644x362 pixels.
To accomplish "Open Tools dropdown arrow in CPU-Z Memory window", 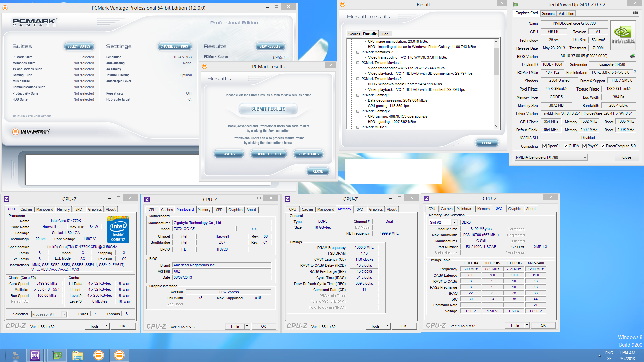I will (387, 326).
